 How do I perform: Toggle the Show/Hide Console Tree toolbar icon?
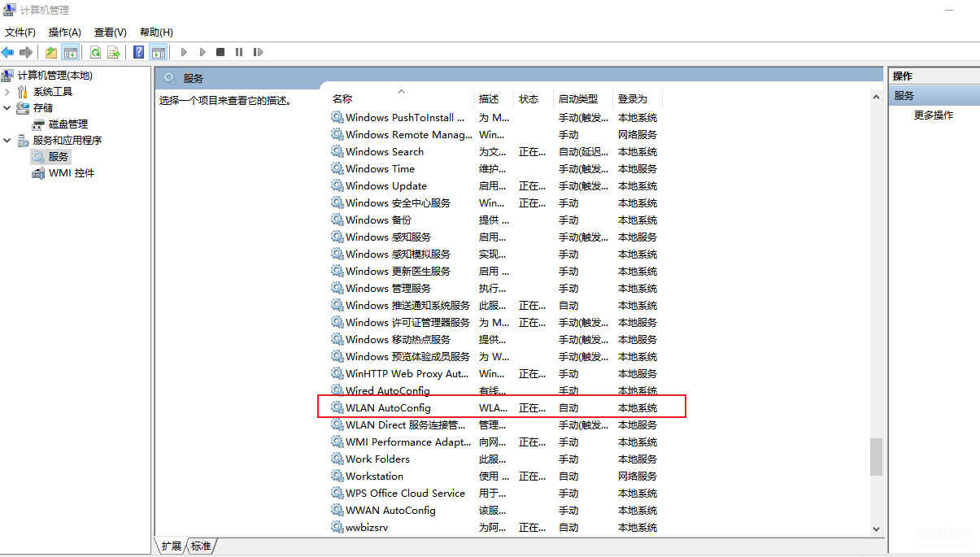point(71,52)
